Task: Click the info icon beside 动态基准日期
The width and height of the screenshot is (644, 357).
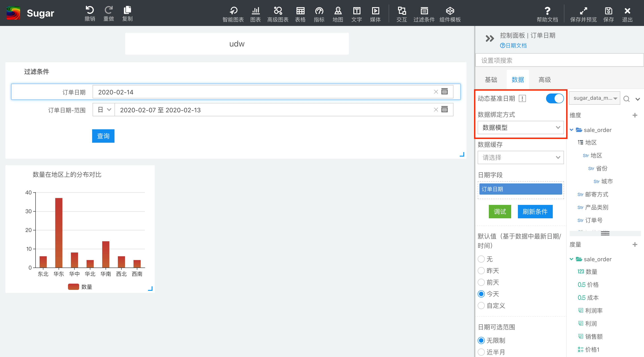Action: 522,98
